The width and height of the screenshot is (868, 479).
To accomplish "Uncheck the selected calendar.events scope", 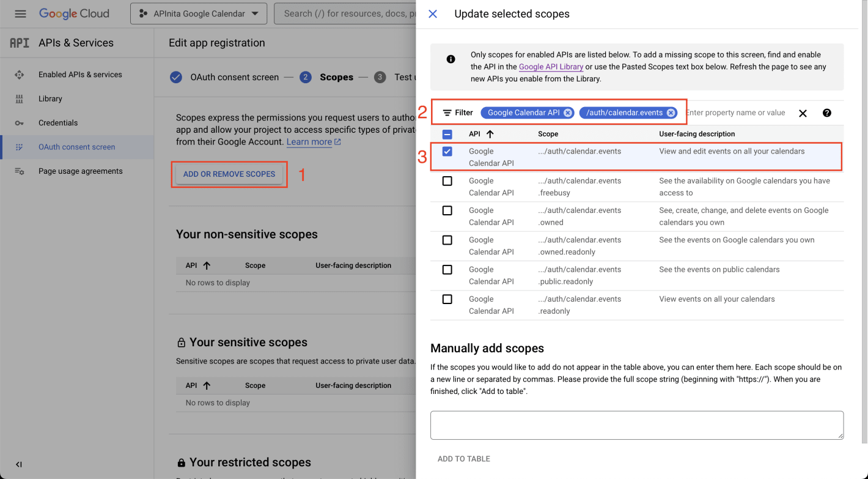I will [447, 151].
